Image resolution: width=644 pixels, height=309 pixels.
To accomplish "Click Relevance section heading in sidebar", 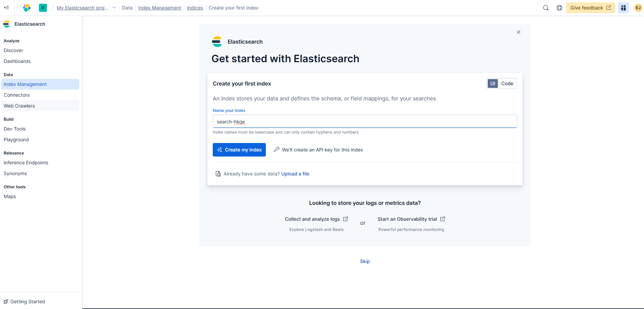I will pyautogui.click(x=14, y=153).
